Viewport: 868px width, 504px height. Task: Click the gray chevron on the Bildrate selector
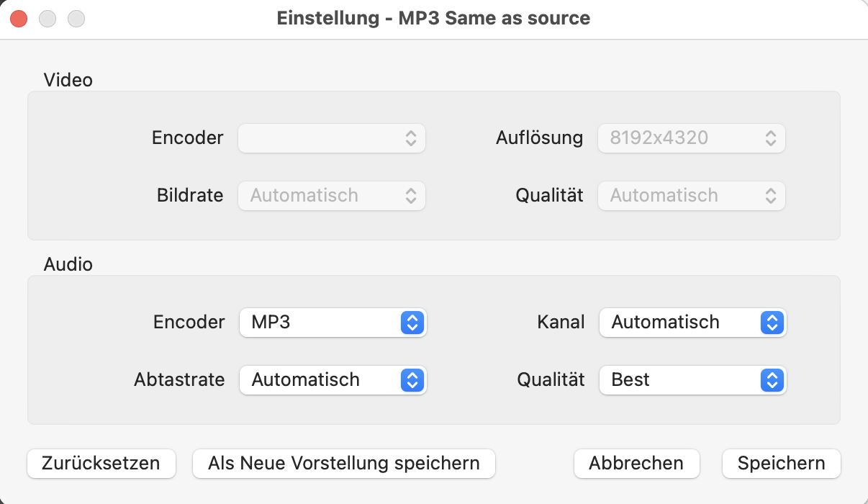pyautogui.click(x=410, y=195)
